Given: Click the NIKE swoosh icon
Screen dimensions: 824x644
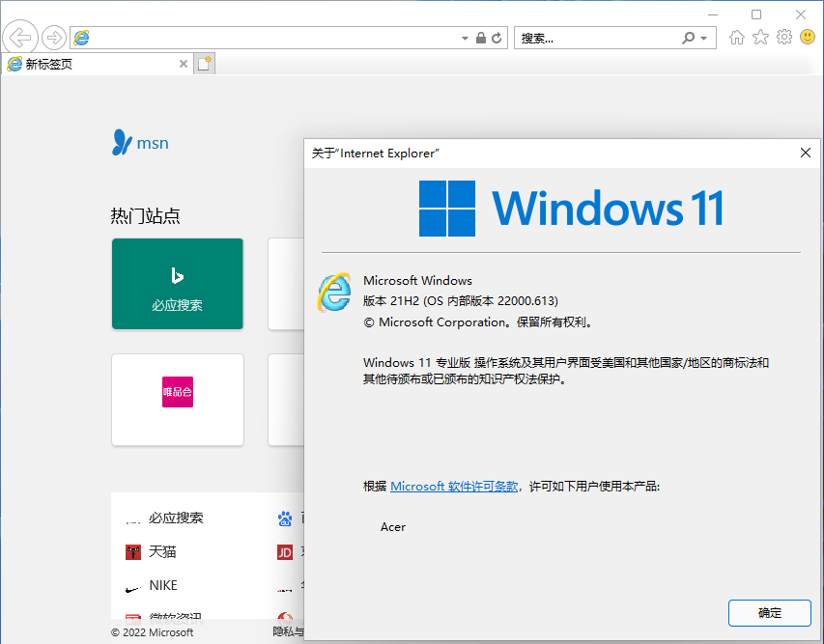Looking at the screenshot, I should pyautogui.click(x=133, y=589).
